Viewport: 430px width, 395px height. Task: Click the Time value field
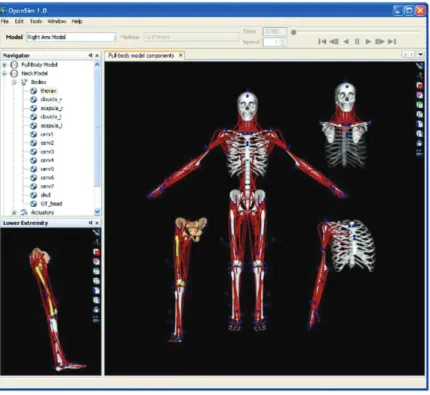(x=275, y=31)
